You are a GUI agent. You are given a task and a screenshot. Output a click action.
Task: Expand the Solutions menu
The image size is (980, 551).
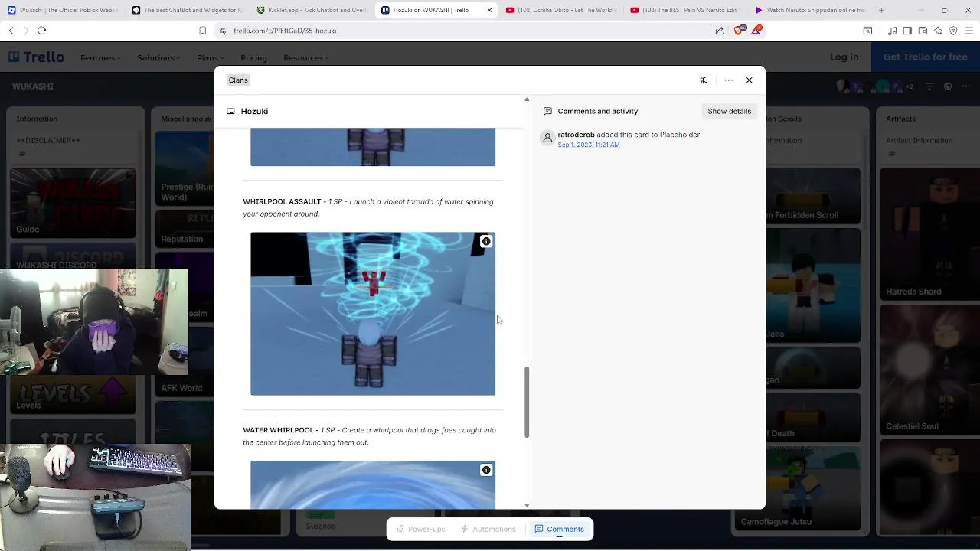coord(158,57)
